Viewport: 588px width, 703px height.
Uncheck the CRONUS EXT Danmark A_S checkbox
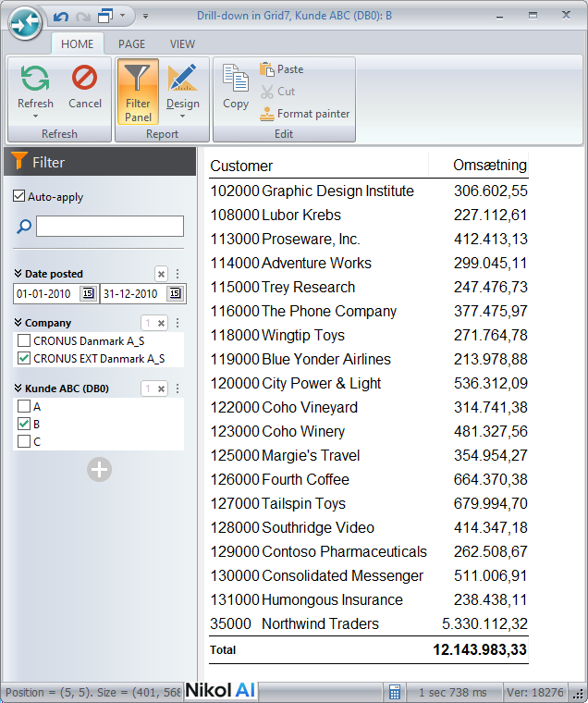tap(24, 358)
